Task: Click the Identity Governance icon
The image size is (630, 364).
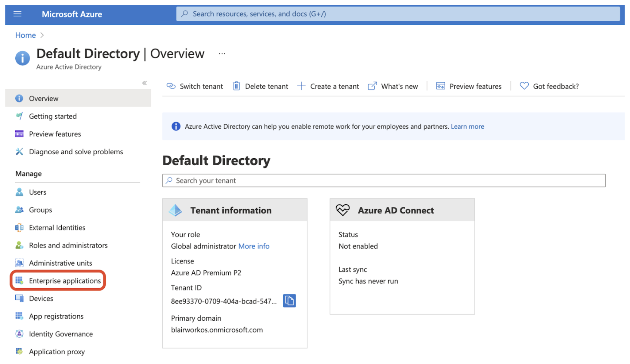Action: [x=19, y=334]
